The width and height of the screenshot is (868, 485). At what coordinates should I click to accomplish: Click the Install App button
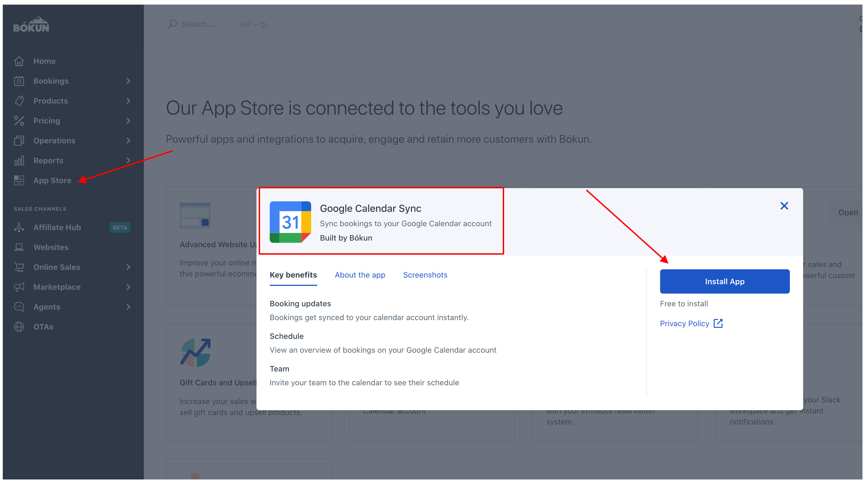click(725, 281)
